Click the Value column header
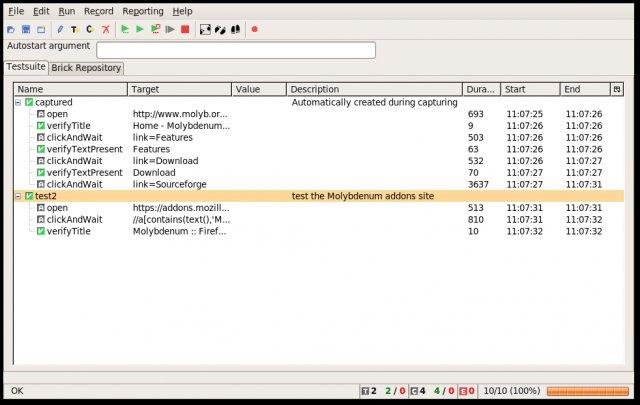The image size is (640, 405). (259, 89)
